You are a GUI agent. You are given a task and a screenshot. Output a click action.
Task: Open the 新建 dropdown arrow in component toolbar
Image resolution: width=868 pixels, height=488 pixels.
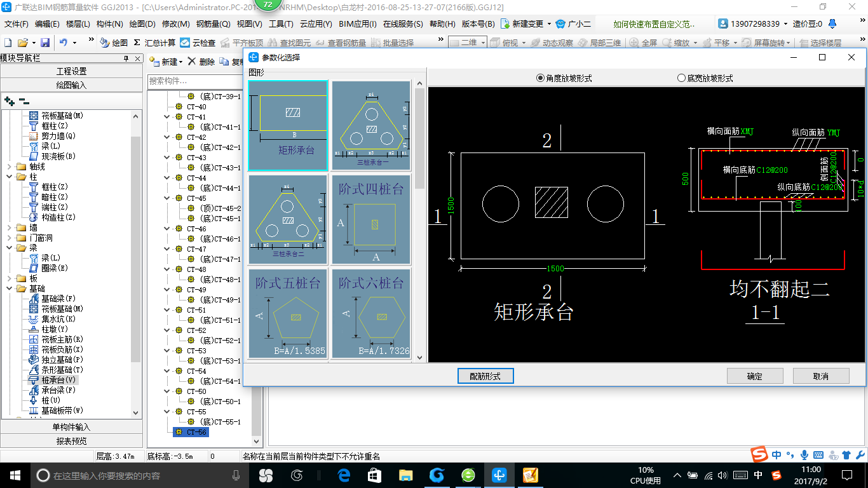[180, 62]
